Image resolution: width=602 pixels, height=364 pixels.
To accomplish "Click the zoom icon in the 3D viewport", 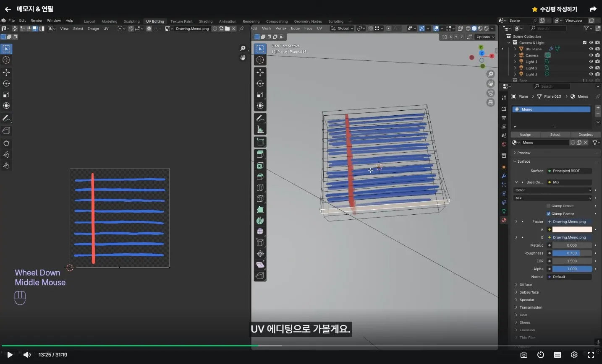I will click(491, 74).
